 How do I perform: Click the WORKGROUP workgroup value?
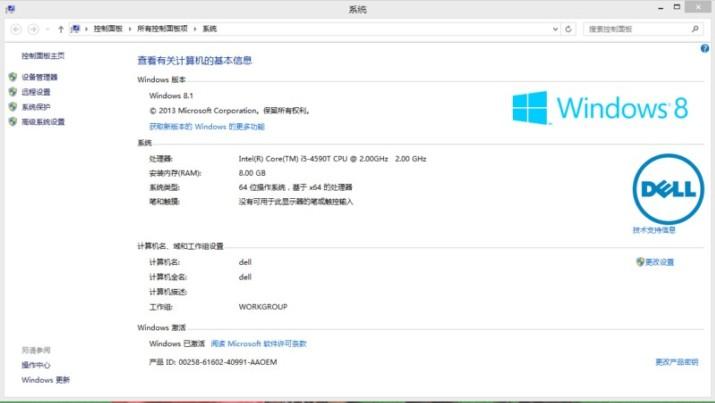click(263, 307)
